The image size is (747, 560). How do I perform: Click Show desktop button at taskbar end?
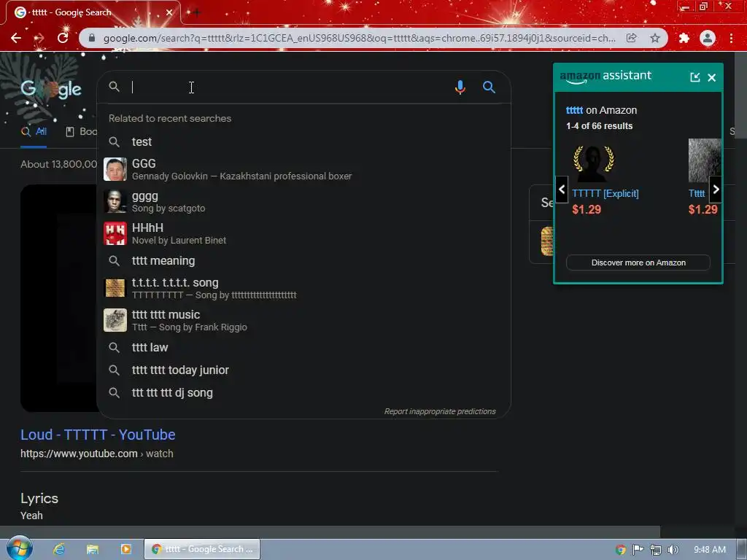point(742,549)
